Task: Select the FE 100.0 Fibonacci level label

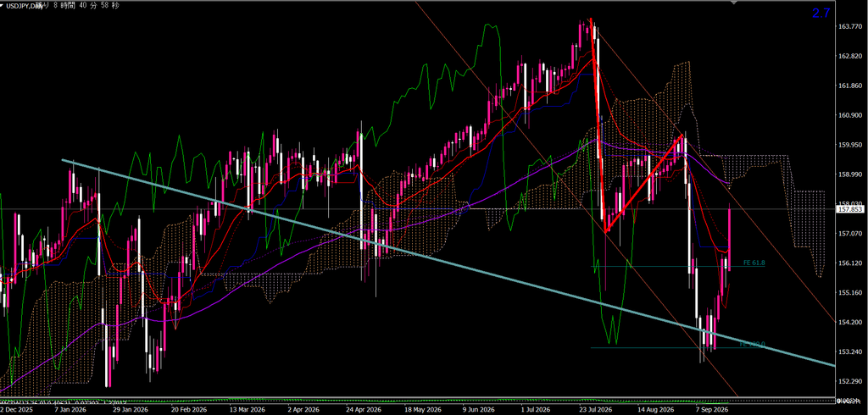Action: coord(752,344)
